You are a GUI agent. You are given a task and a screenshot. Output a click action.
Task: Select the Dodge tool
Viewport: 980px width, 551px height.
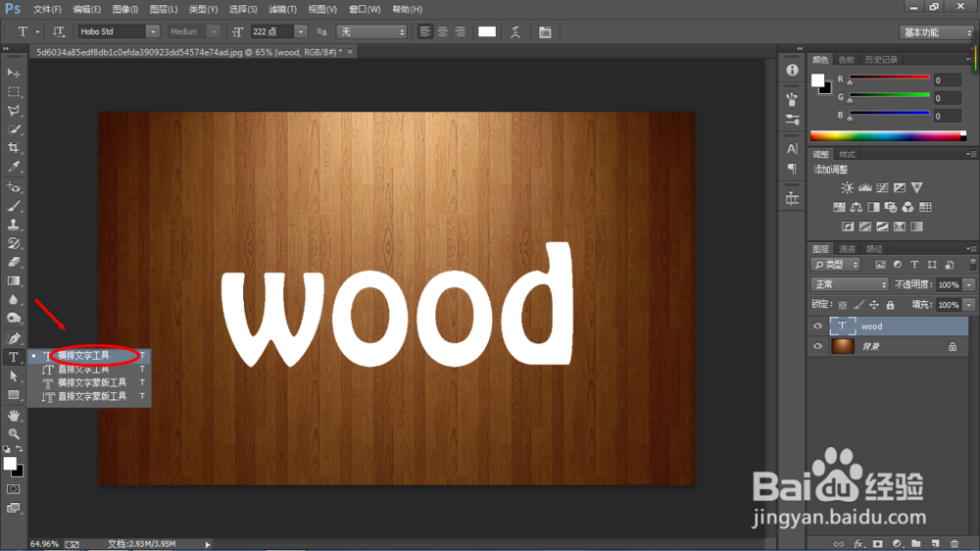(x=13, y=319)
